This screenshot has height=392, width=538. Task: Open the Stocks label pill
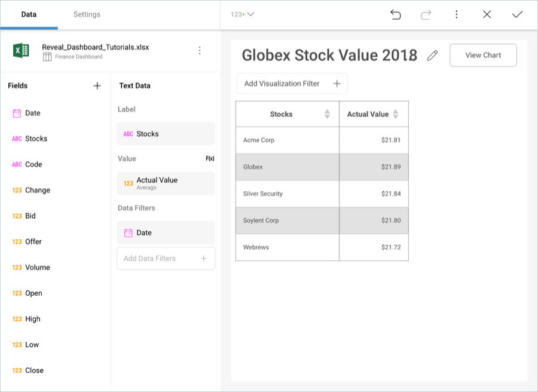coord(166,134)
